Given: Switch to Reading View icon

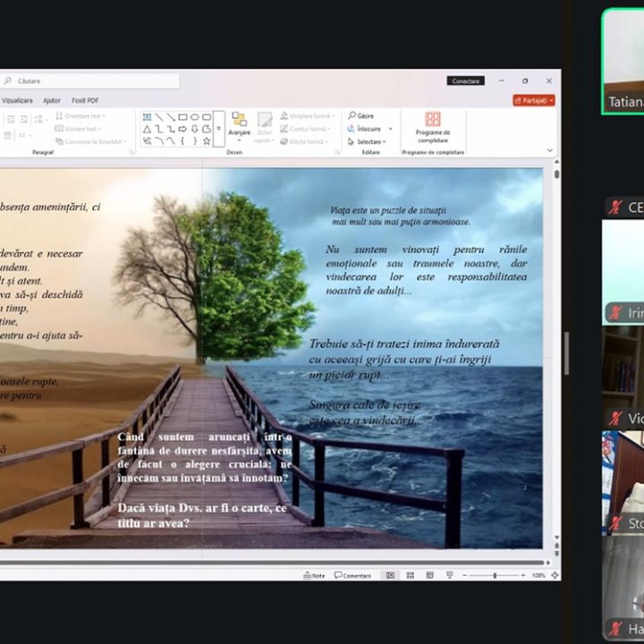Looking at the screenshot, I should point(428,575).
